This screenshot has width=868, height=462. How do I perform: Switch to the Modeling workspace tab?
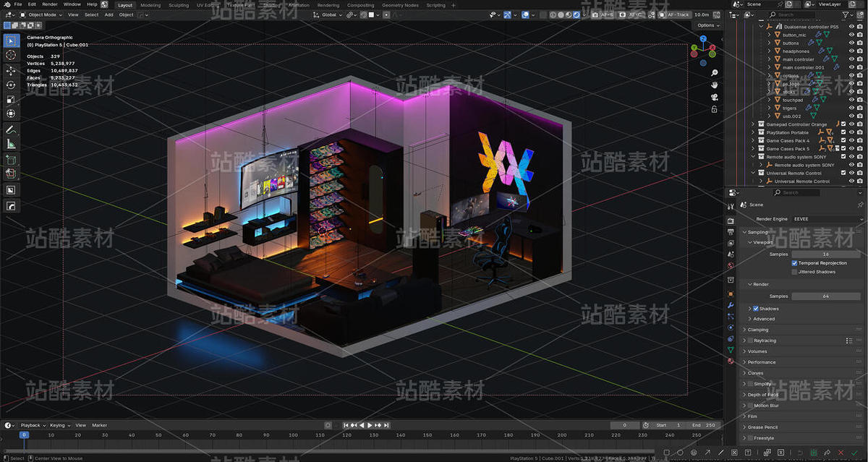[x=150, y=5]
